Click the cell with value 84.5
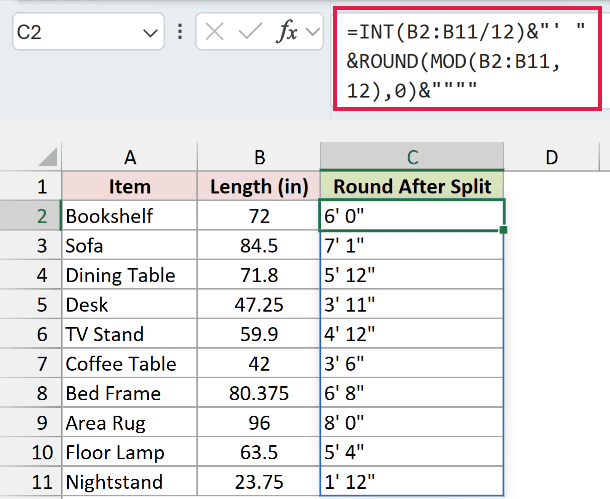 [259, 245]
